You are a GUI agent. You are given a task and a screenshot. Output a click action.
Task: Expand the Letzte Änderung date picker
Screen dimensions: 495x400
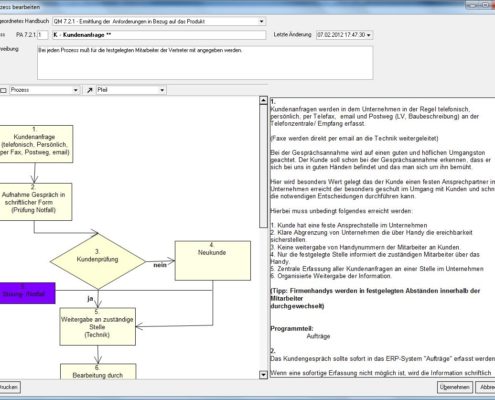tap(369, 35)
